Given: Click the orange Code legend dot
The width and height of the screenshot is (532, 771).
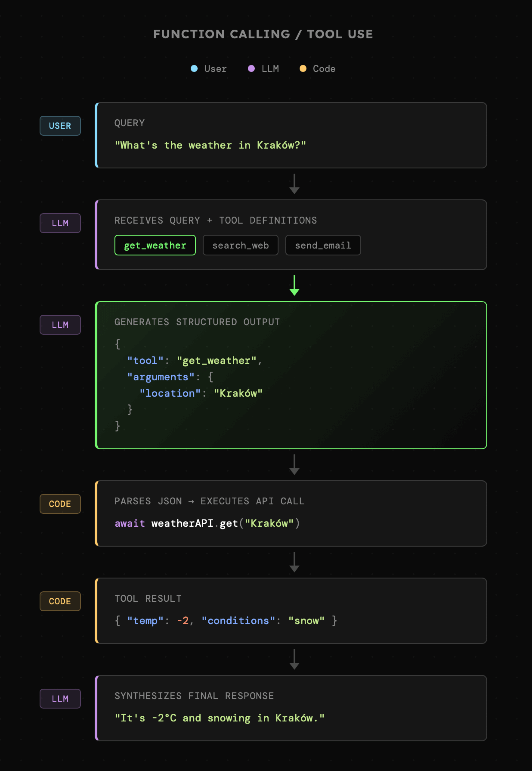Looking at the screenshot, I should (x=303, y=69).
